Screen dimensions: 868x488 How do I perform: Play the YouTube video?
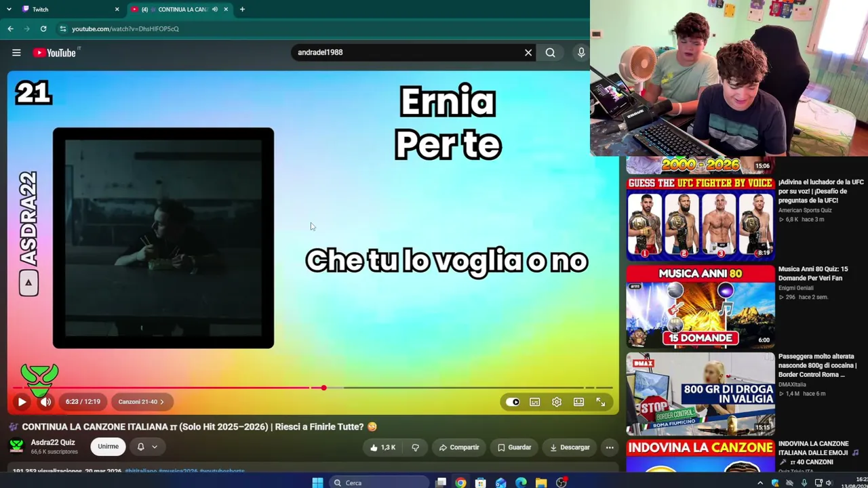point(22,402)
